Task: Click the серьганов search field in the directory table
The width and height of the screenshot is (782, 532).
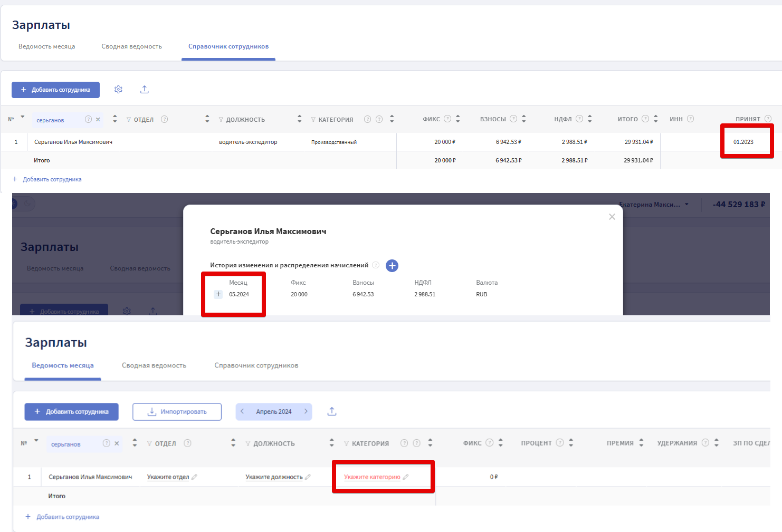Action: [x=68, y=120]
